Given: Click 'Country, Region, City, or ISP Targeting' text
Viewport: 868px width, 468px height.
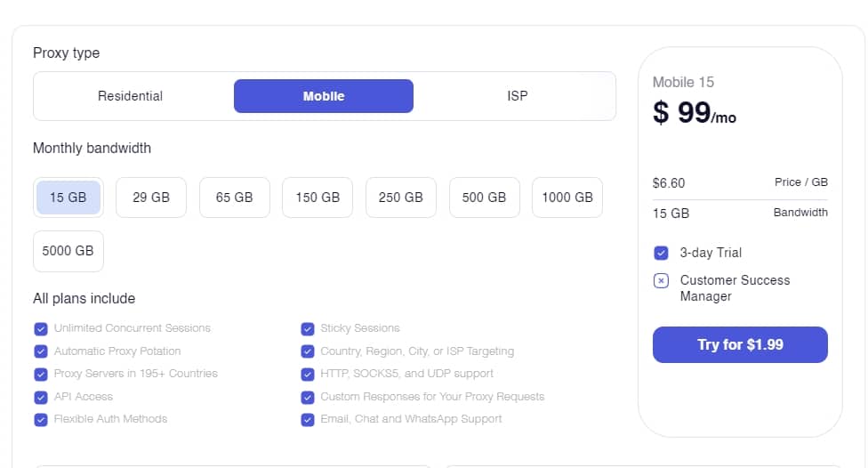Looking at the screenshot, I should (417, 351).
